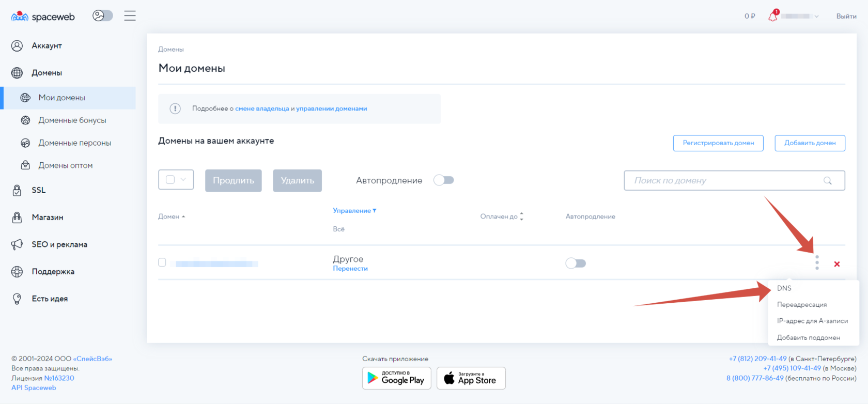Click the Добавить домен button
The height and width of the screenshot is (404, 868).
tap(810, 143)
